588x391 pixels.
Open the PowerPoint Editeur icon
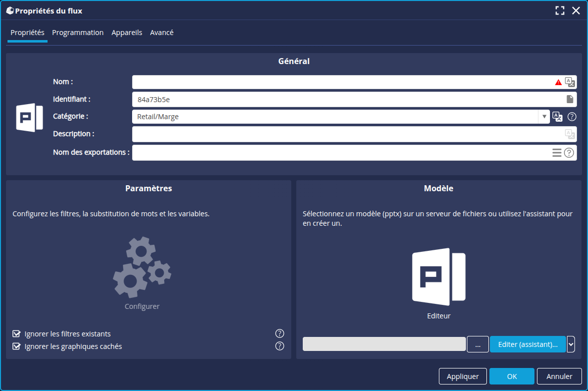coord(439,277)
